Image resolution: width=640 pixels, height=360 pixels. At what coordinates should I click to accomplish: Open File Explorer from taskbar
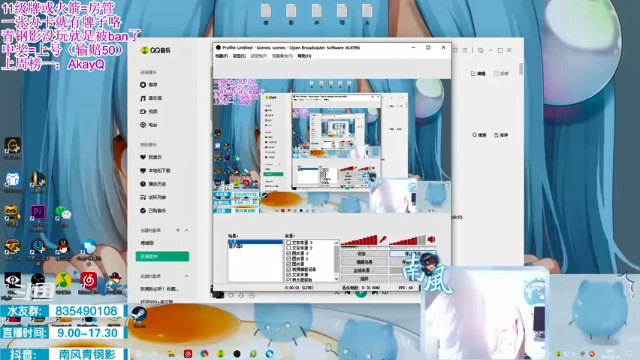click(171, 353)
